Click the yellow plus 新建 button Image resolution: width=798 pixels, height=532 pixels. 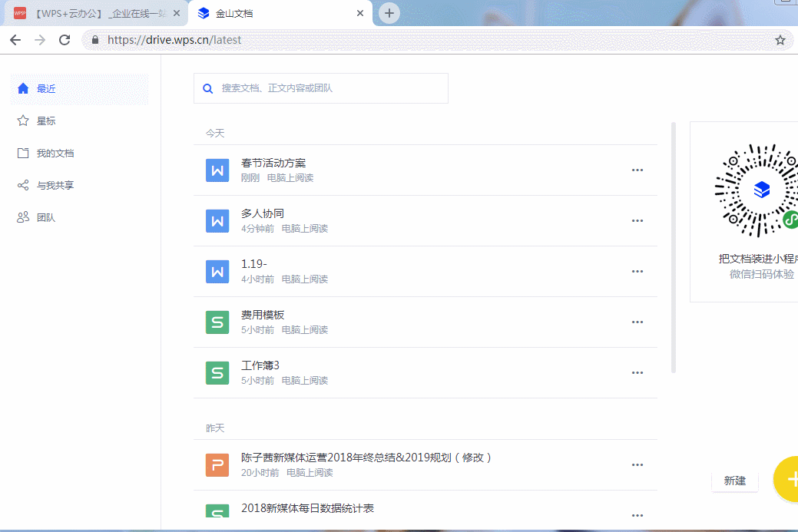tap(788, 479)
